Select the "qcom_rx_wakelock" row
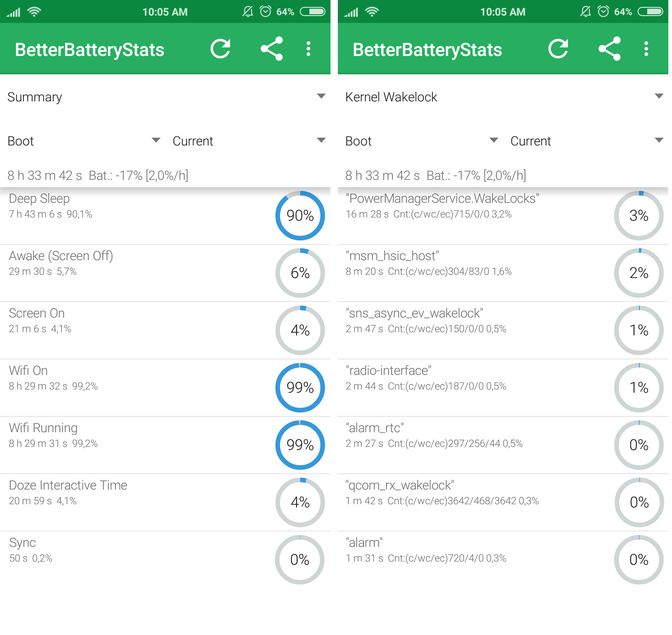672x635 pixels. (503, 502)
